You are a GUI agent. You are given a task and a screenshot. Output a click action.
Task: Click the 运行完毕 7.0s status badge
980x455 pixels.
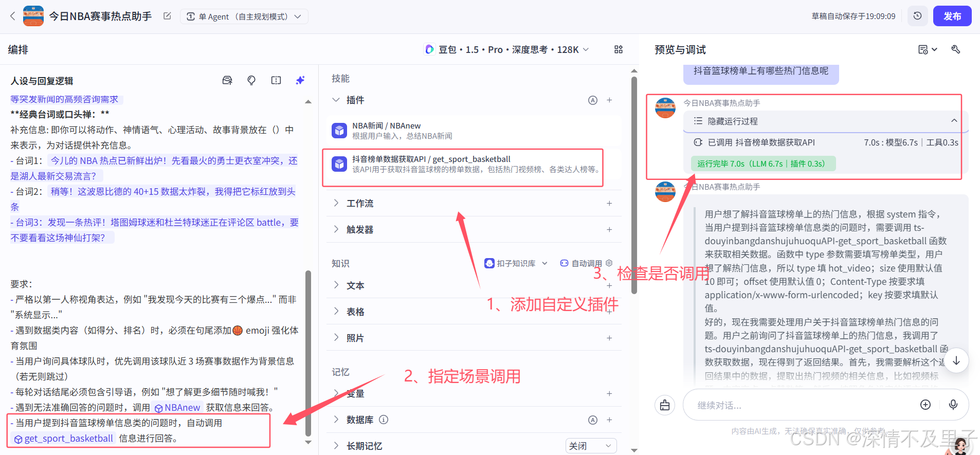tap(763, 163)
